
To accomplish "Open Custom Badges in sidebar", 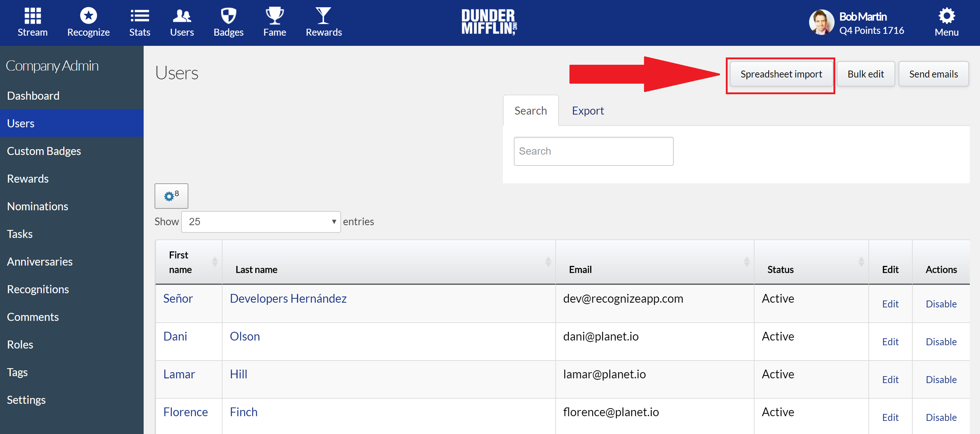I will pos(72,151).
